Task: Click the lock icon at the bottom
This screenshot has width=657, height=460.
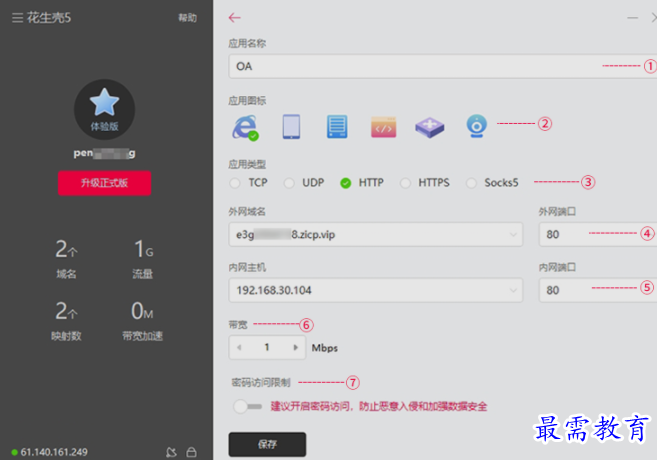Action: [x=191, y=452]
